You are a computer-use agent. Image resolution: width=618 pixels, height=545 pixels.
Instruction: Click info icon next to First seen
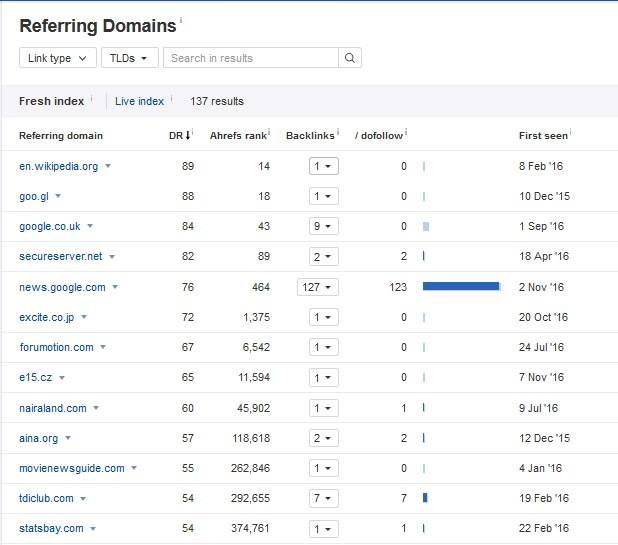point(571,132)
